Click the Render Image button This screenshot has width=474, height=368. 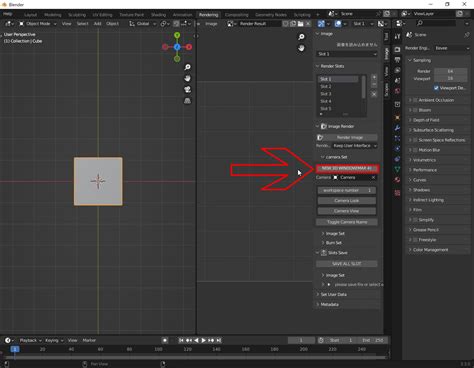[x=347, y=137]
